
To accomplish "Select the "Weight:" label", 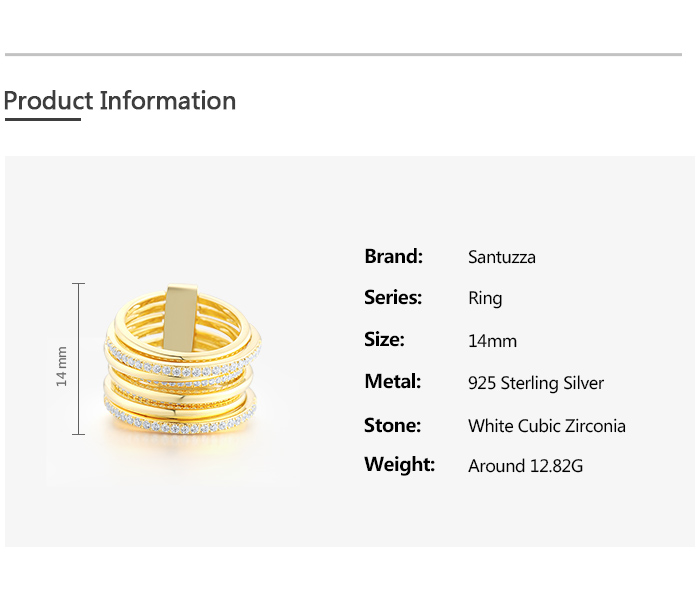I will [399, 464].
